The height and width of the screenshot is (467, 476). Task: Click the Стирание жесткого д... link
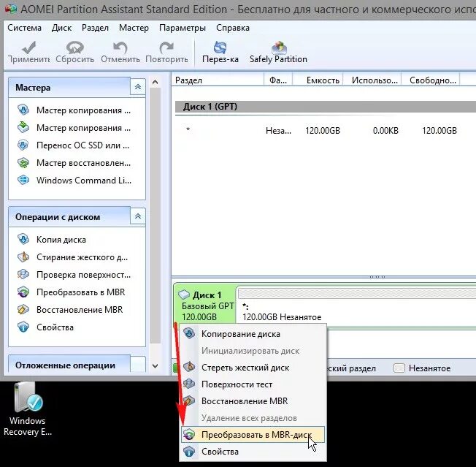82,257
